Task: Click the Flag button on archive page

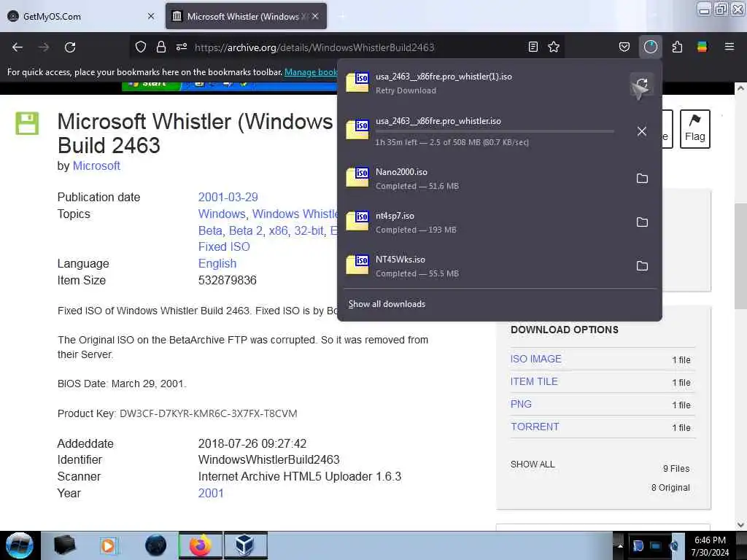Action: click(x=695, y=129)
